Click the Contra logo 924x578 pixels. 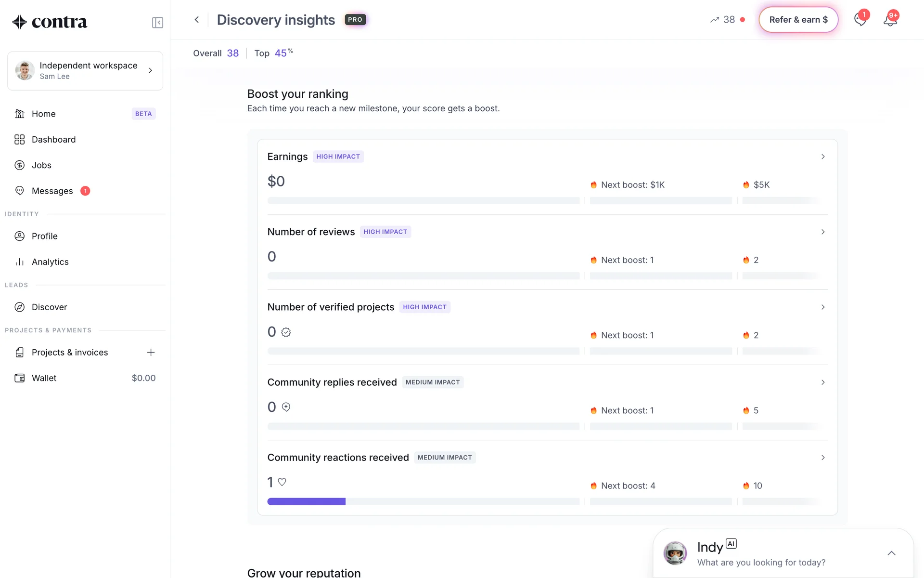coord(50,22)
